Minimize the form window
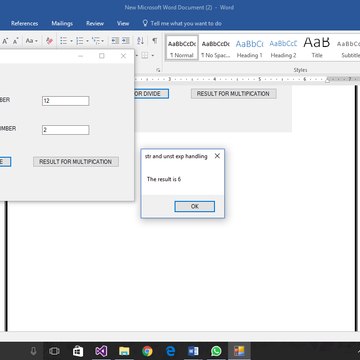The width and height of the screenshot is (360, 360). click(x=80, y=56)
